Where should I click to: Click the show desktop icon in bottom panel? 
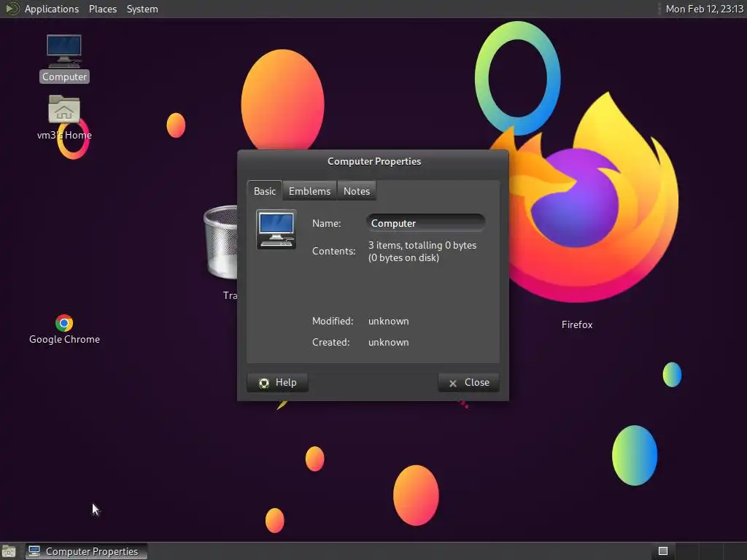(9, 551)
